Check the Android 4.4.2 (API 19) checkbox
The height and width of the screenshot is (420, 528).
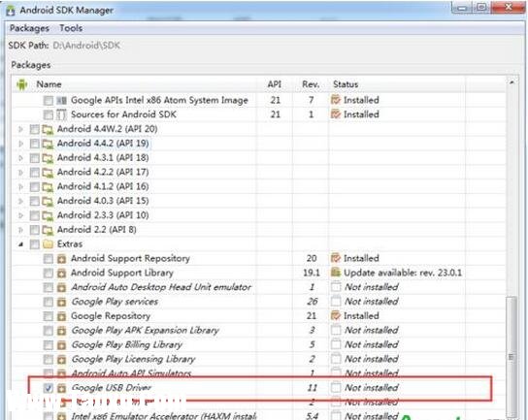35,144
